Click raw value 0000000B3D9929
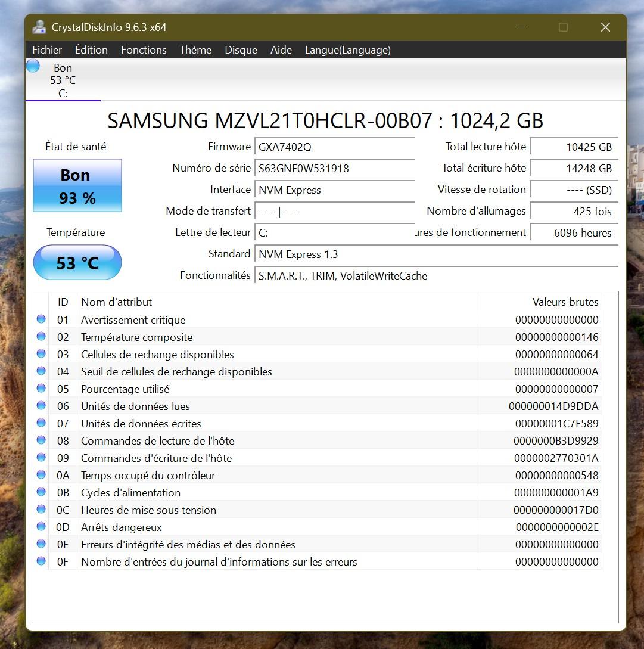This screenshot has width=644, height=649. pos(556,441)
